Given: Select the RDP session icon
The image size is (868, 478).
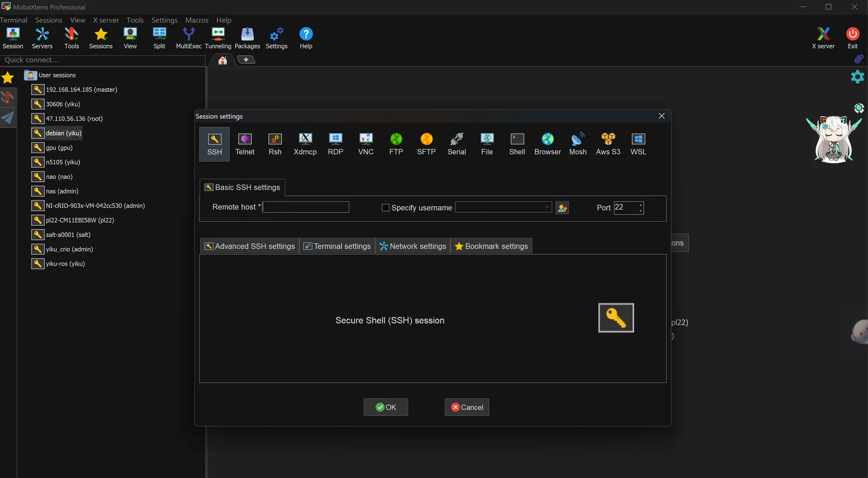Looking at the screenshot, I should [335, 144].
